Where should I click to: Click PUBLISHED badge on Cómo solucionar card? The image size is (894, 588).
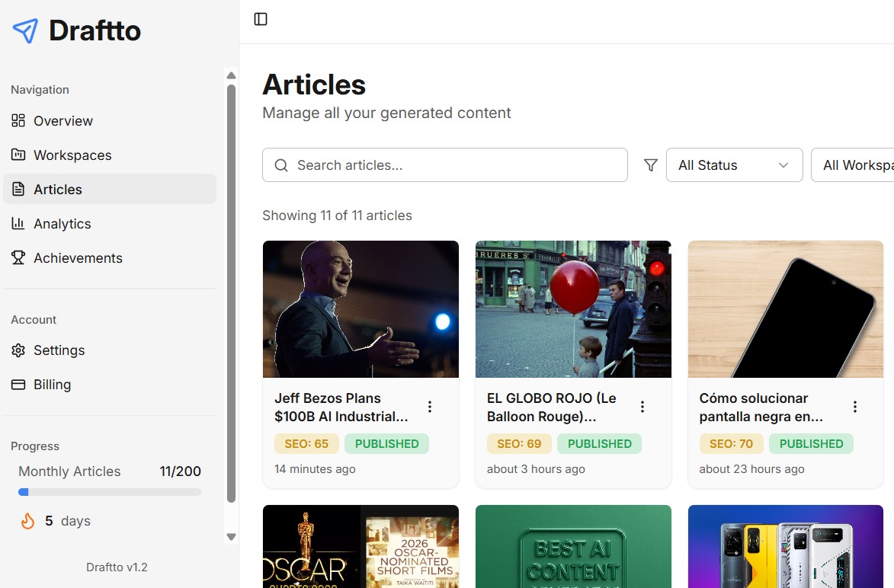[x=812, y=444]
